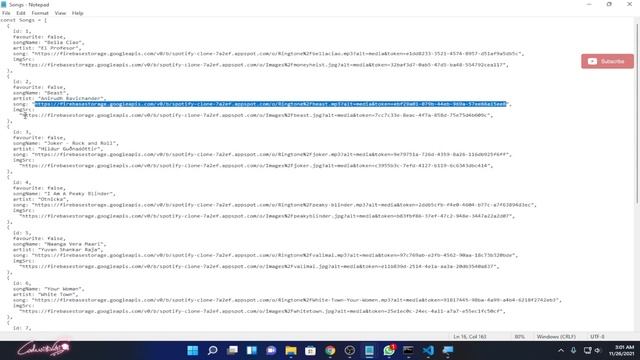Select the Notepad taskbar icon
Viewport: 640px width, 360px height.
[369, 350]
